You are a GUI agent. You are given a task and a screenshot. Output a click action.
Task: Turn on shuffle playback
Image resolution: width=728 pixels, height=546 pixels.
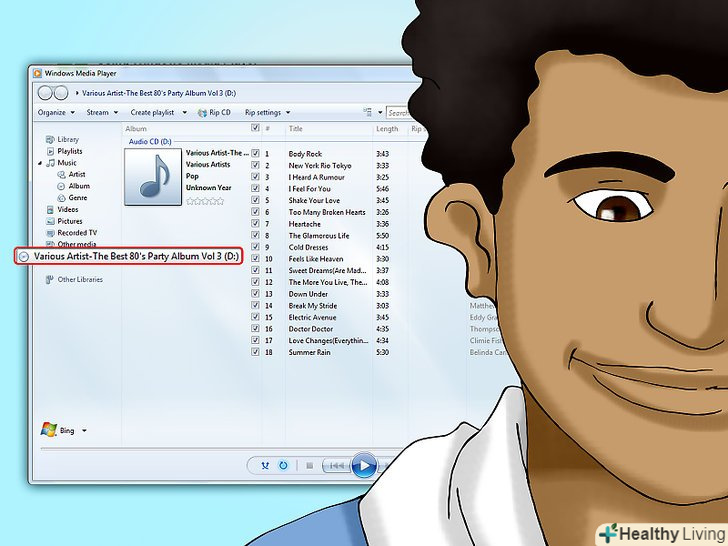[265, 465]
